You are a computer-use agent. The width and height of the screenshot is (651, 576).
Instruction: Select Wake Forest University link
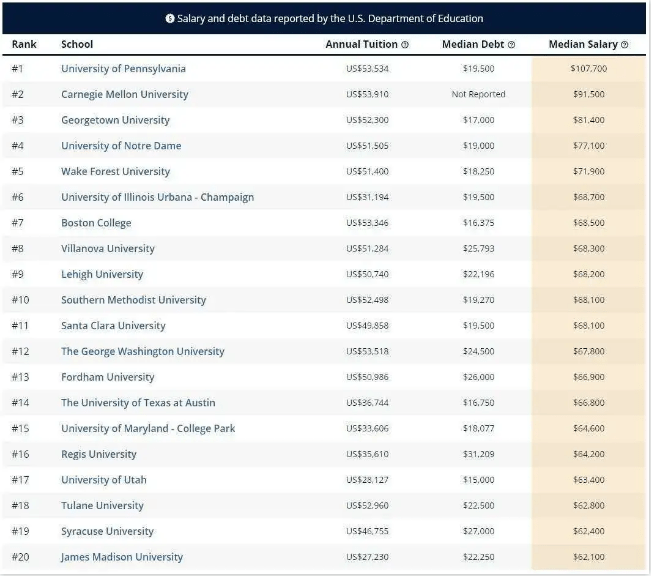(115, 172)
